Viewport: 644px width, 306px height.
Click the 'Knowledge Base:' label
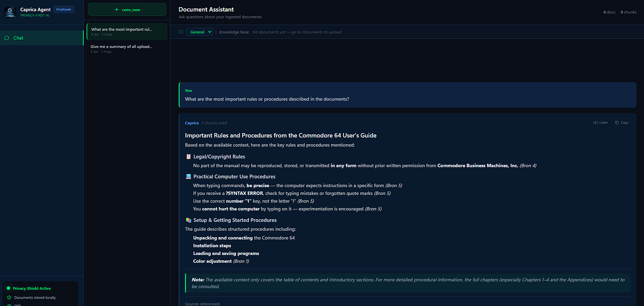(x=234, y=32)
